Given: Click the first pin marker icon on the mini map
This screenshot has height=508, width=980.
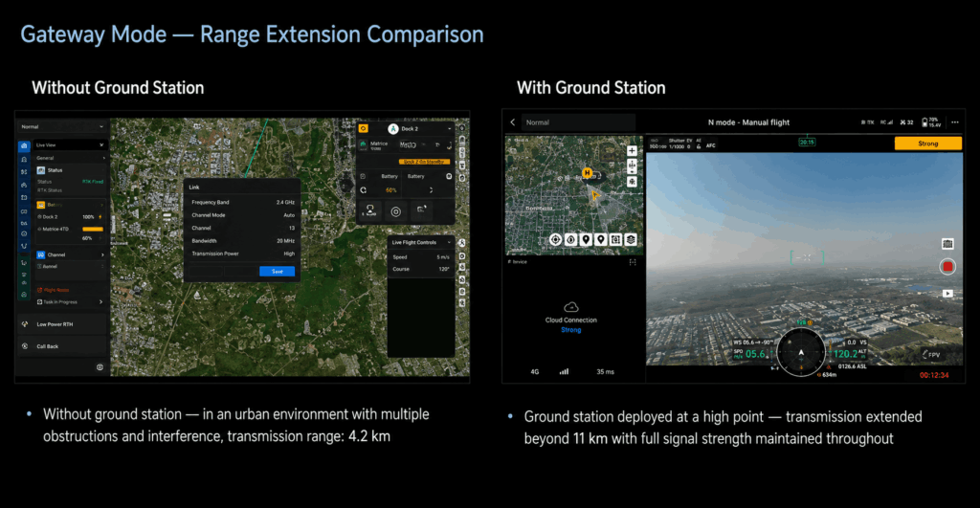Looking at the screenshot, I should pos(586,239).
